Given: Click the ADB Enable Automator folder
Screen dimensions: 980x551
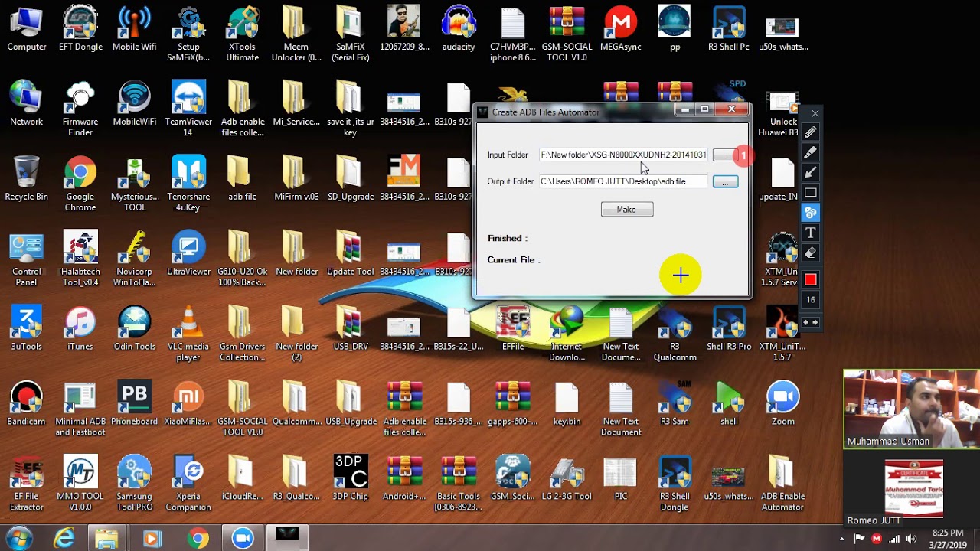Looking at the screenshot, I should (782, 484).
